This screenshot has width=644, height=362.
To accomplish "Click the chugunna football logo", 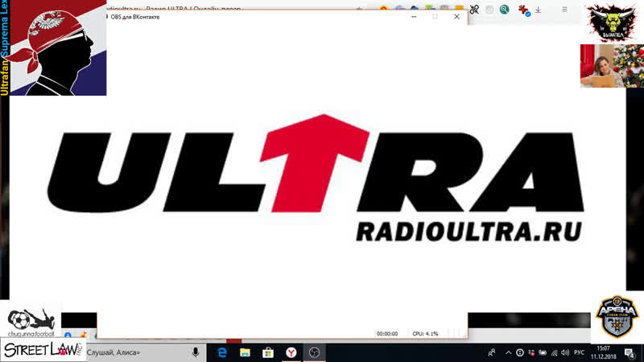I will coord(31,323).
